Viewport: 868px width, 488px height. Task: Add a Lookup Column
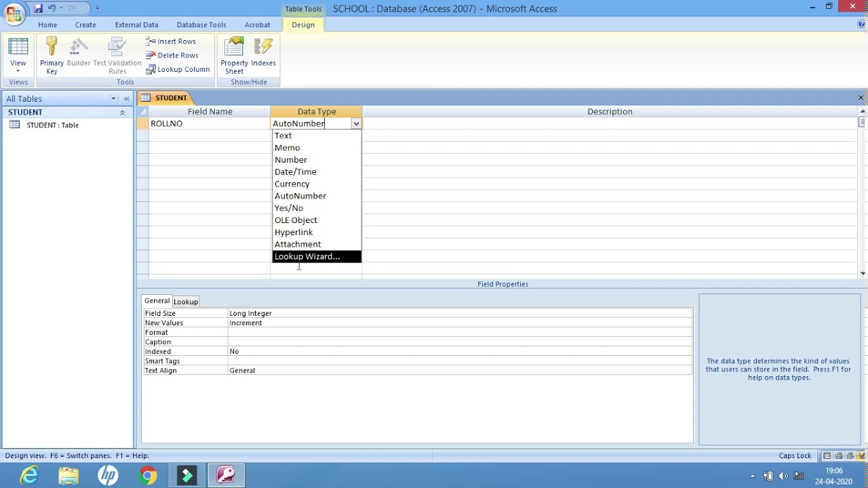(x=178, y=69)
